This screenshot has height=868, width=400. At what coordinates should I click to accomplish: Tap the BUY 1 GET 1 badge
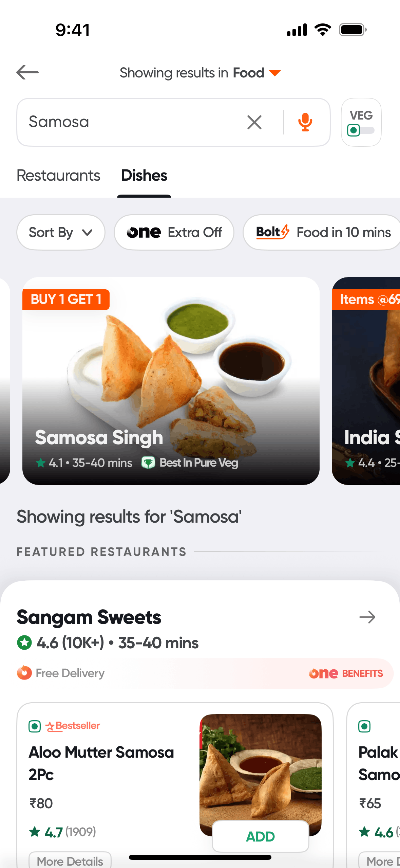pyautogui.click(x=66, y=300)
